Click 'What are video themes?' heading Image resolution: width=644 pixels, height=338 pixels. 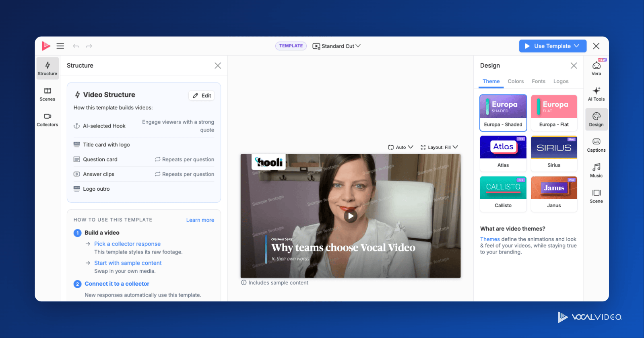tap(513, 229)
